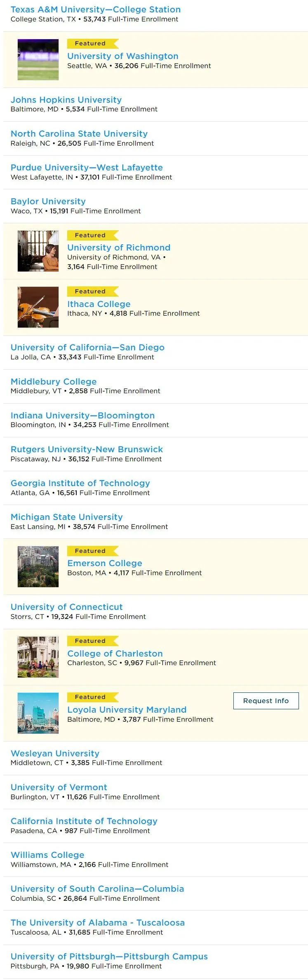Open the University of Richmond thumbnail photo

click(38, 251)
